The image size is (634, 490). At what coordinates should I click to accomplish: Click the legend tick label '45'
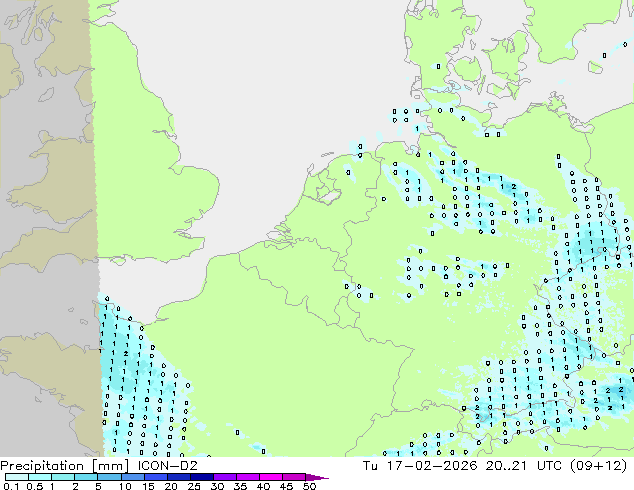[x=286, y=486]
